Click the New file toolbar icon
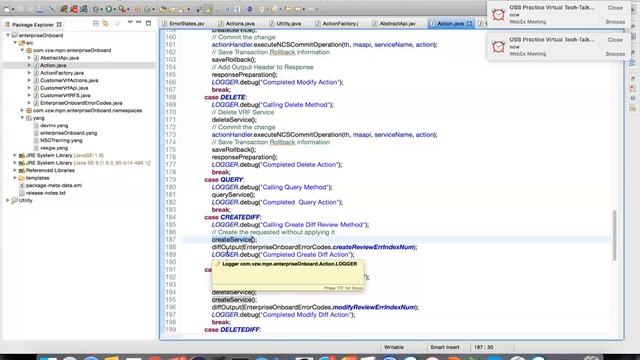This screenshot has width=640, height=360. [7, 9]
